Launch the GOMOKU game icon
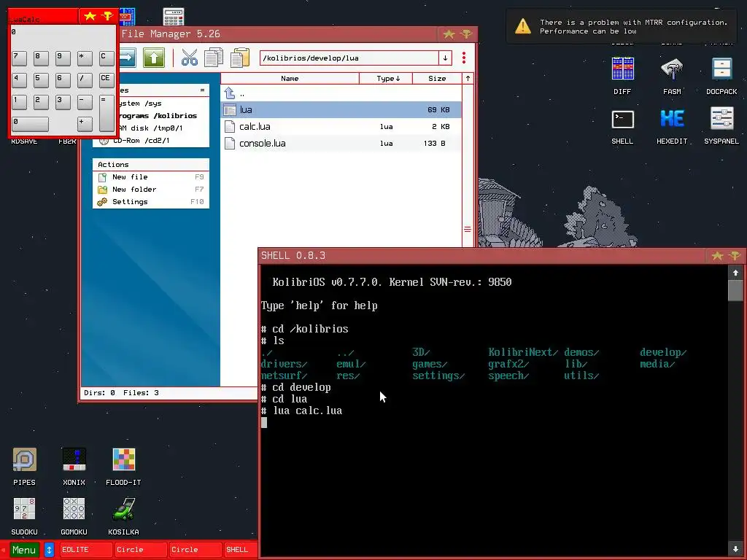Screen dimensions: 747x560 coord(74,516)
